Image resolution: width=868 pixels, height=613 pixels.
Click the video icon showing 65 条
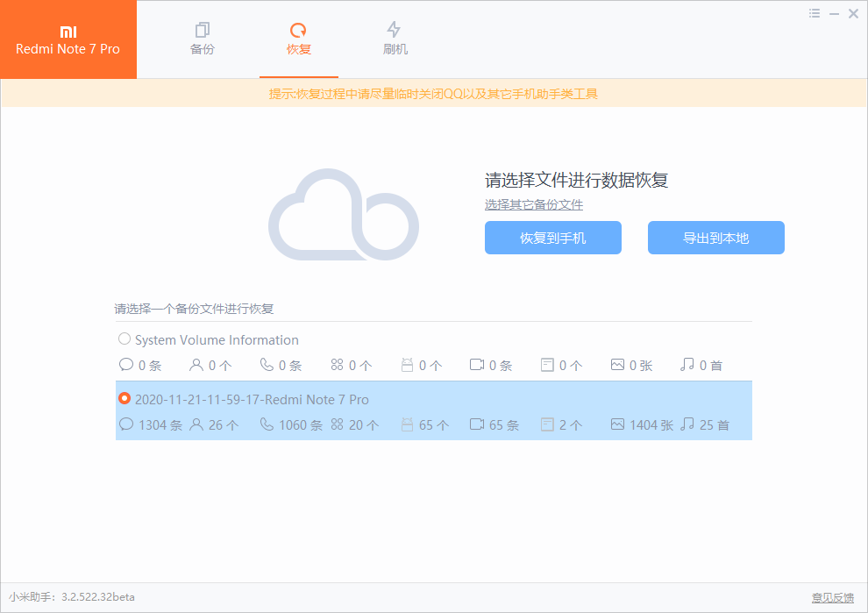tap(477, 424)
